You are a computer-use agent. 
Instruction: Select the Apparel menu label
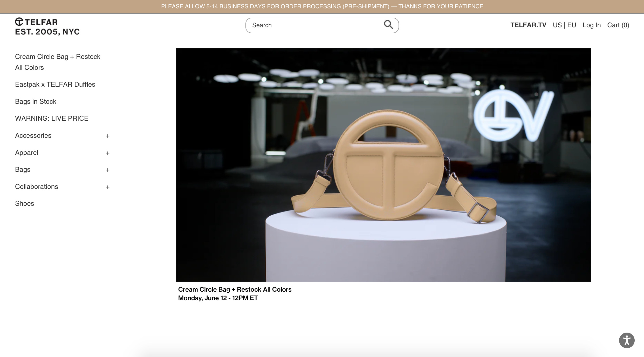[x=26, y=153]
